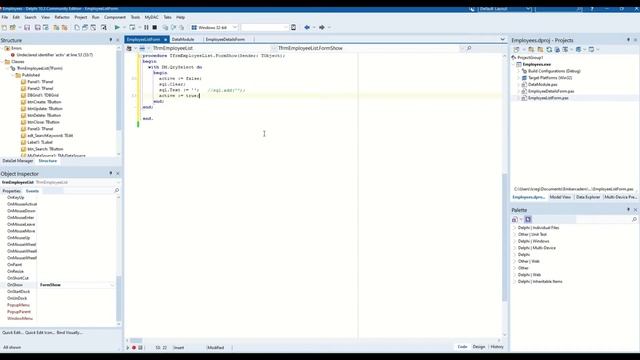Open the TfrmEmployeeList.FormShow method dropdown
Image resolution: width=640 pixels, height=360 pixels.
tap(462, 48)
